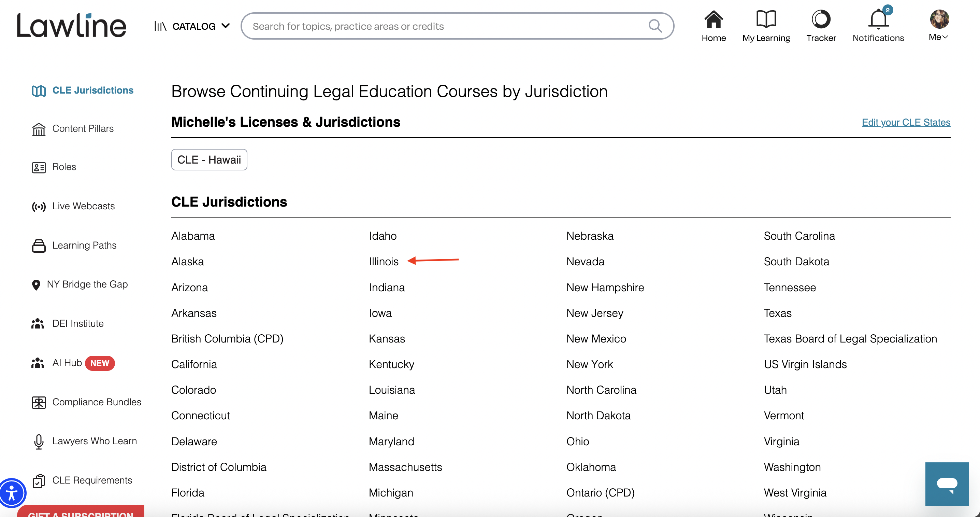
Task: Open the Maryland jurisdiction link
Action: 391,441
